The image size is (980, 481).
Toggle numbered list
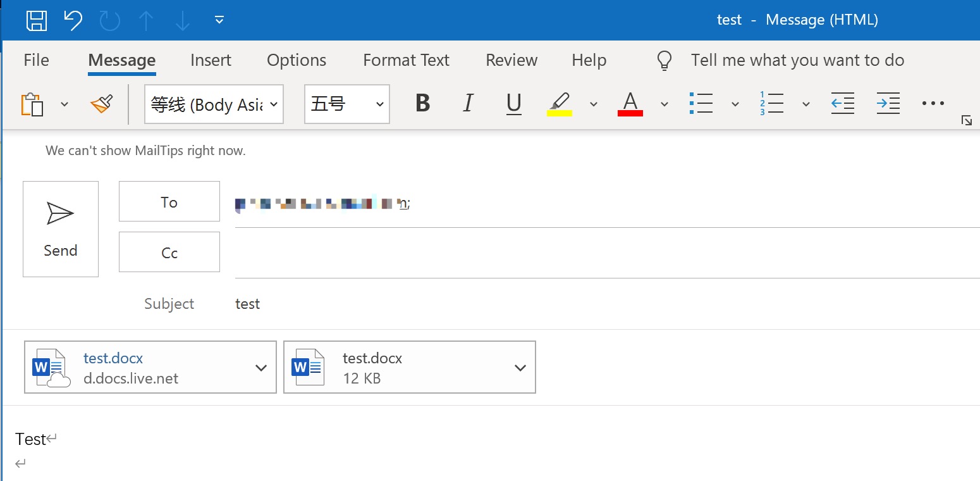771,103
